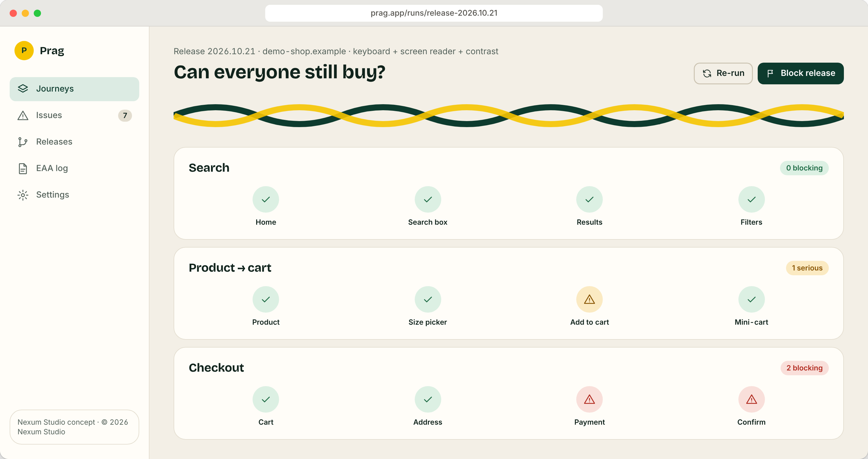Select the Address step checkmark
The width and height of the screenshot is (868, 459).
click(428, 399)
